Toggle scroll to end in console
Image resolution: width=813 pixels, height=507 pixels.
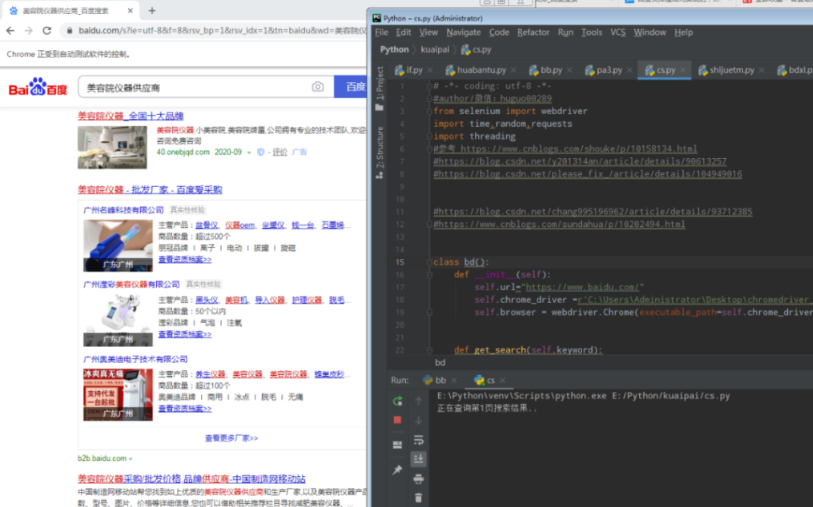pyautogui.click(x=418, y=458)
